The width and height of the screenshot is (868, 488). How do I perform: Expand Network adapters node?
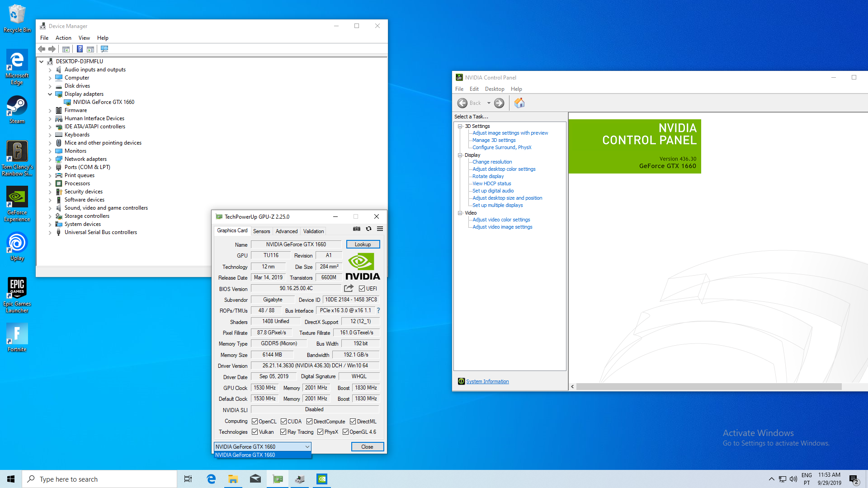tap(50, 159)
